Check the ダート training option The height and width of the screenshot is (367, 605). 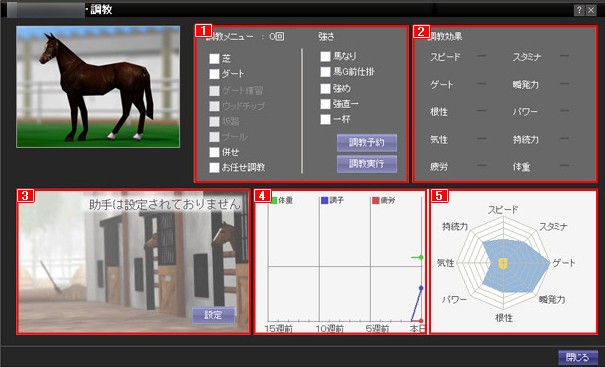point(215,74)
